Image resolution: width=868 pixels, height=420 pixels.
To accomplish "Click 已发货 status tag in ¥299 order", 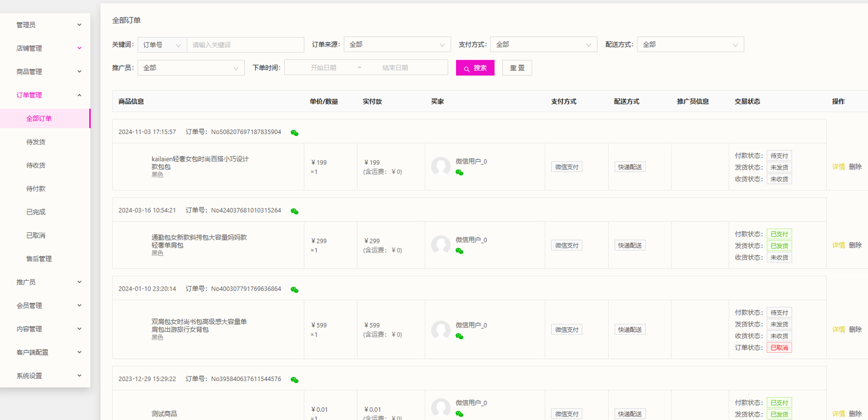I will click(779, 246).
